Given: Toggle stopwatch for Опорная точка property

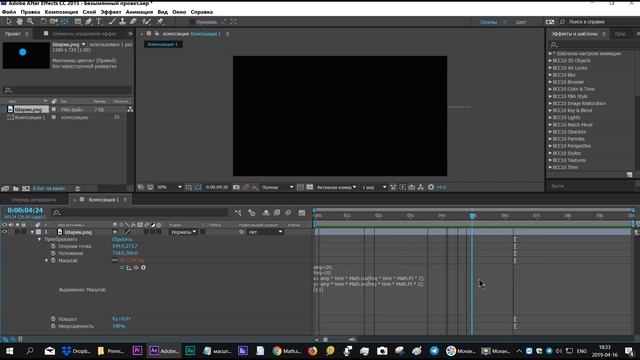Looking at the screenshot, I should (53, 246).
